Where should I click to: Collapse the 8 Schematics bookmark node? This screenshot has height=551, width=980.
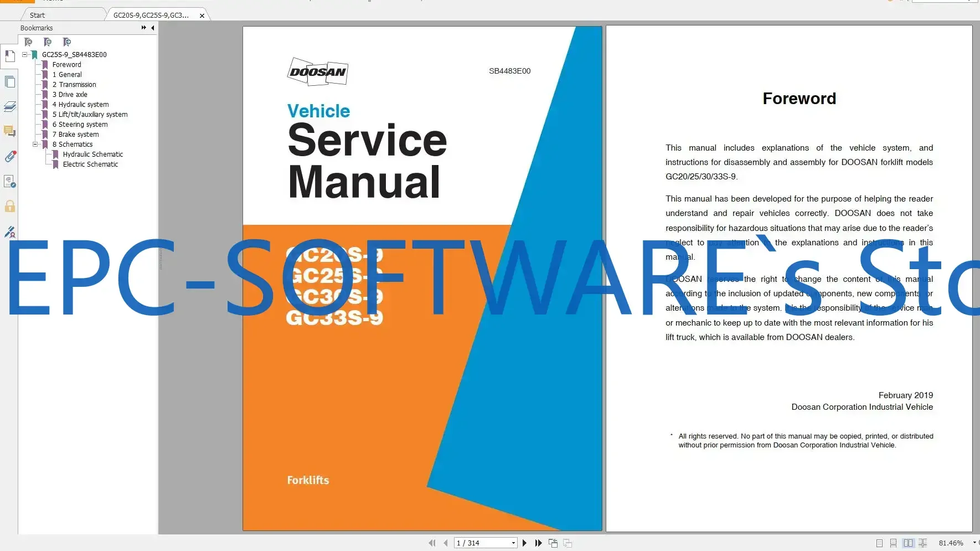click(x=35, y=145)
